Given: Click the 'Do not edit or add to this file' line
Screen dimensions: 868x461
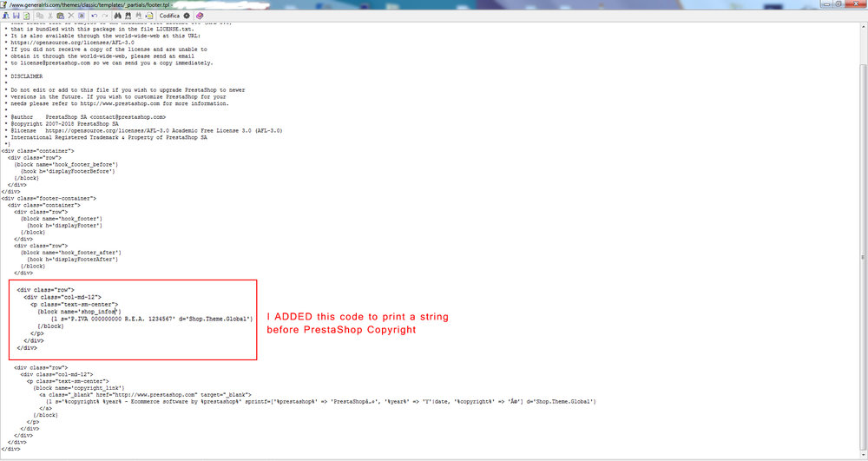Looking at the screenshot, I should click(x=124, y=89).
